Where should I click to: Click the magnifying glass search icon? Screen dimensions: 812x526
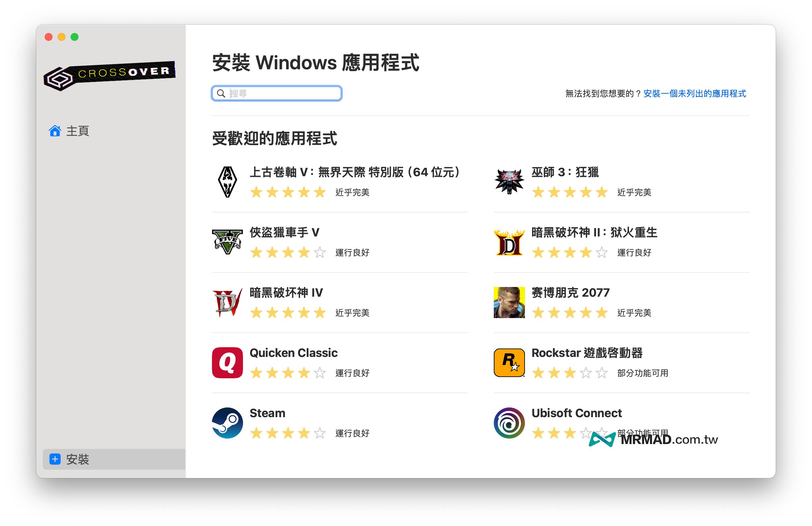[x=221, y=94]
